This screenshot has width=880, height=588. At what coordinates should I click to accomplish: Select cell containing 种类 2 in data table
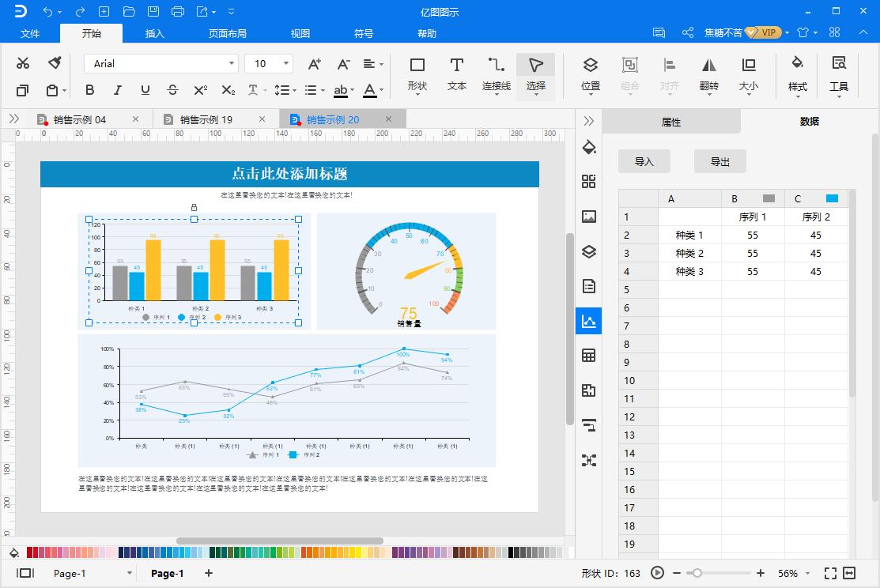tap(689, 253)
